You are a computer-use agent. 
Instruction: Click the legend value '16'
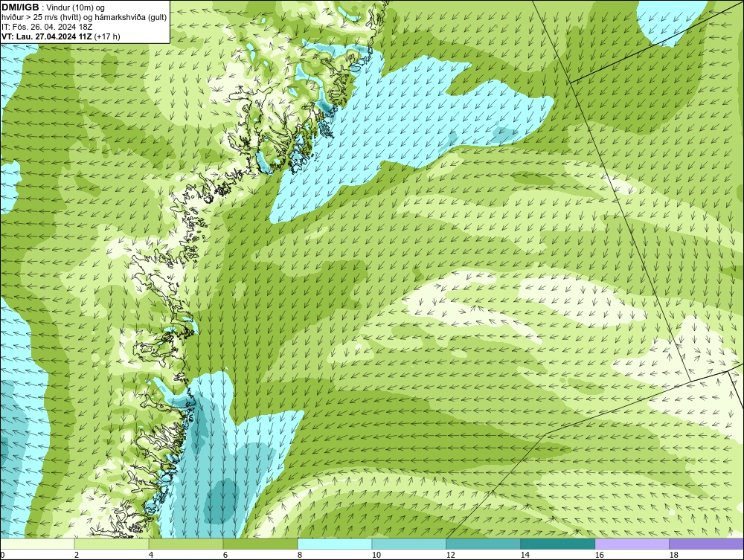[599, 555]
